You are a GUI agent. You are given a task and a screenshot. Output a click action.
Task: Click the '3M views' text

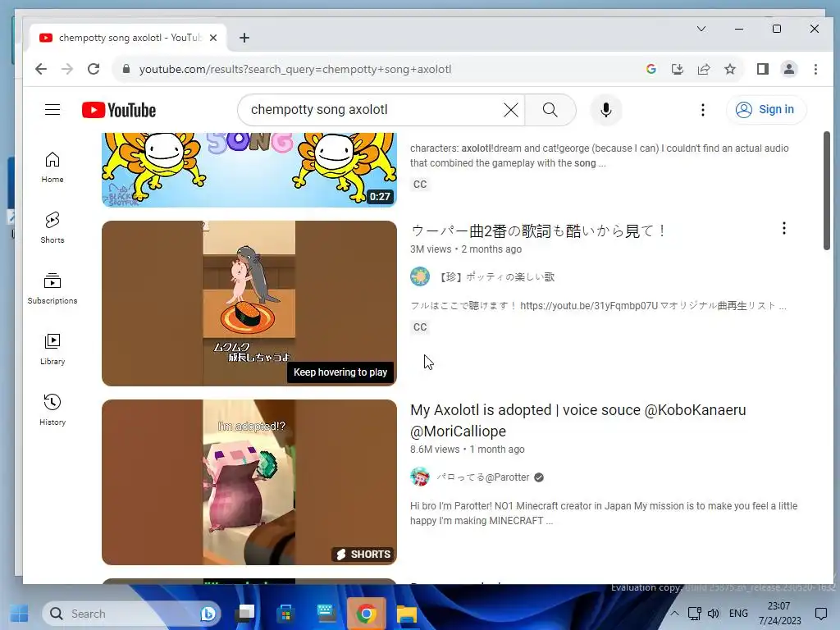[431, 249]
